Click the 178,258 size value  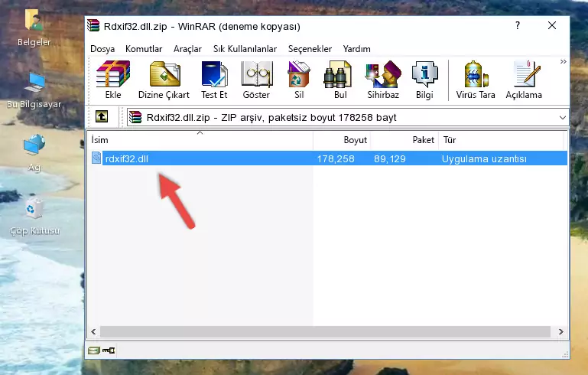(336, 158)
